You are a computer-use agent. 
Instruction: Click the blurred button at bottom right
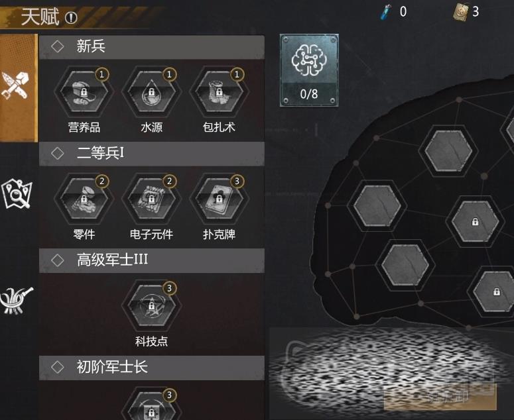click(440, 397)
